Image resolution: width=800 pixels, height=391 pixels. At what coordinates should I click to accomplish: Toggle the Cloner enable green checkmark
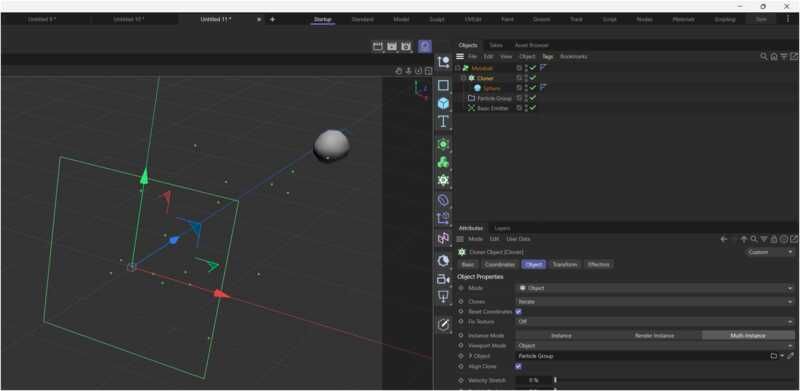click(533, 78)
